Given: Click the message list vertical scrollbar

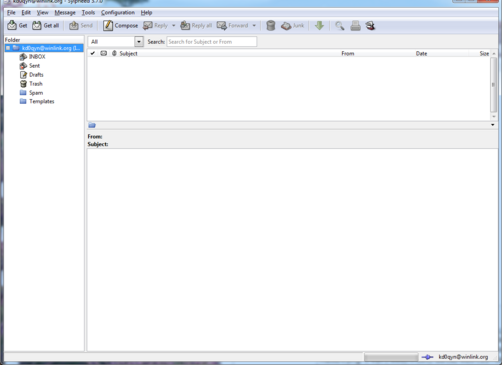Looking at the screenshot, I should (x=494, y=85).
